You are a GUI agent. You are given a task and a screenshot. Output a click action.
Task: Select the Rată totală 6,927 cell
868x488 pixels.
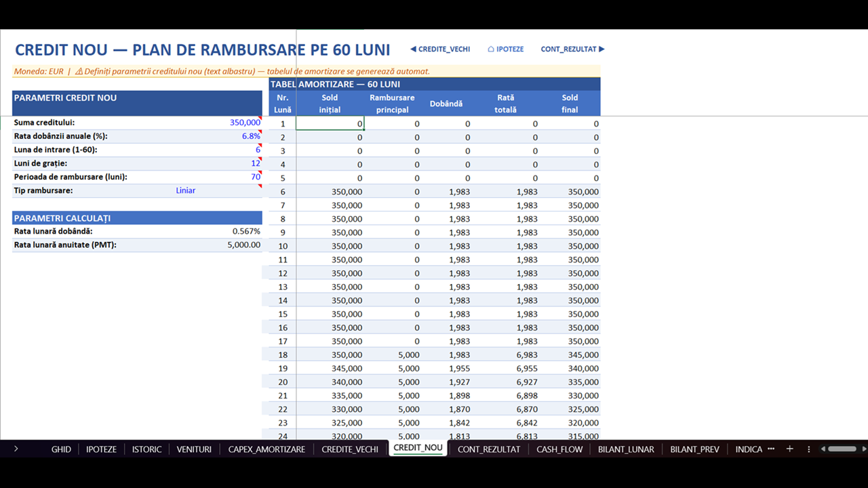coord(506,382)
